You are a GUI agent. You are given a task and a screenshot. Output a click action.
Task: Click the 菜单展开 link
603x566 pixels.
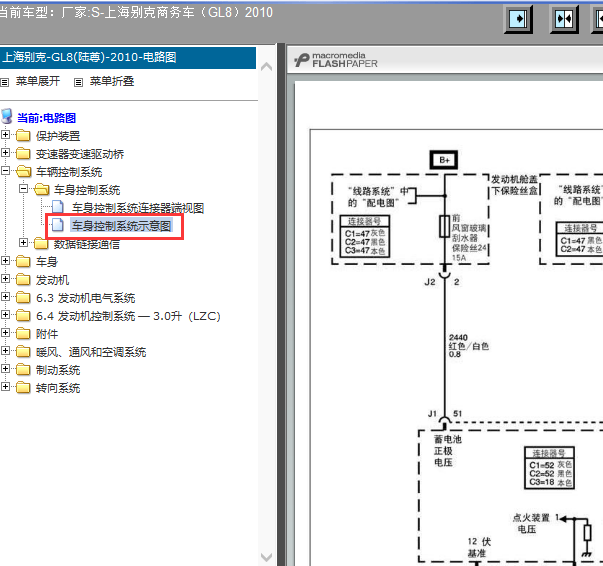click(38, 81)
